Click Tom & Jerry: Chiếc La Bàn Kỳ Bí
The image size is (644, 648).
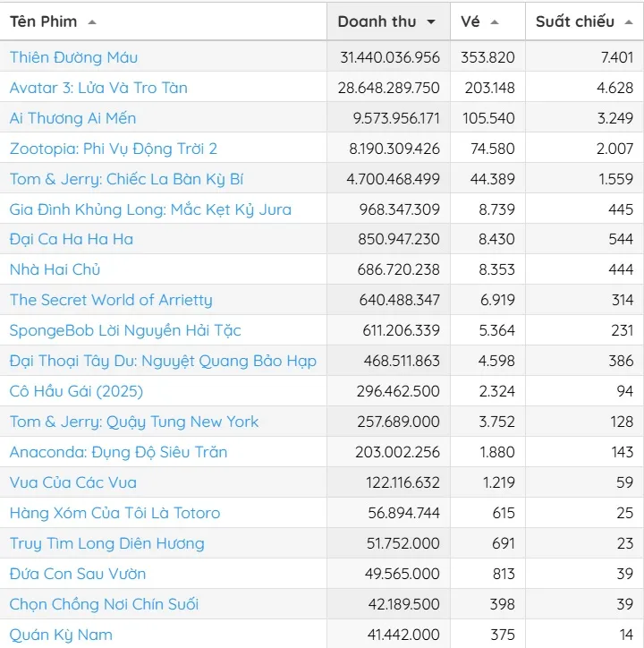[x=126, y=179]
